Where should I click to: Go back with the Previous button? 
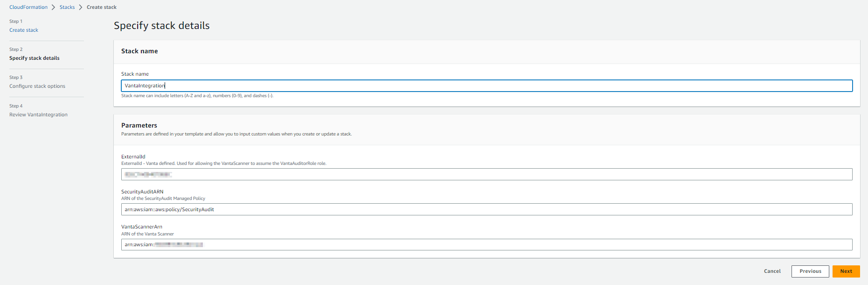click(x=810, y=271)
